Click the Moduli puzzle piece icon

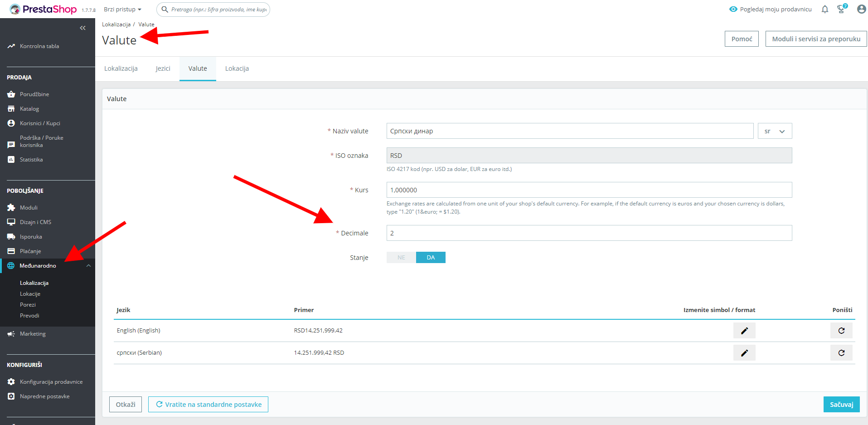pos(11,208)
